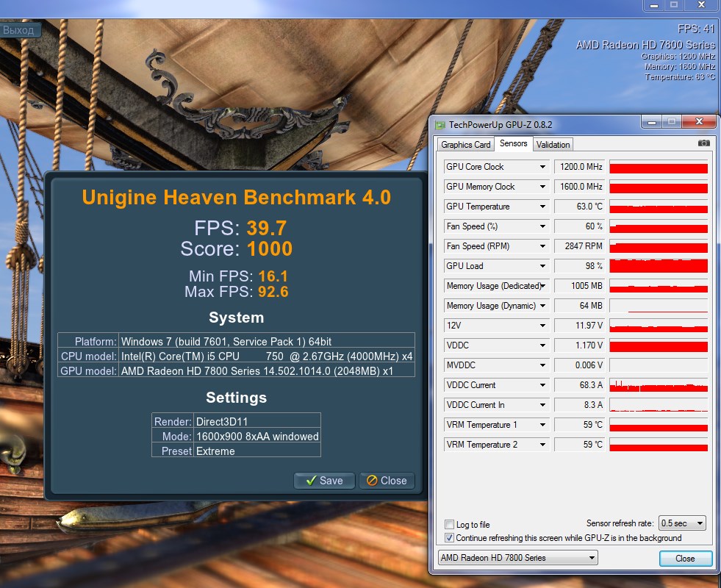Click the Fan Speed 60 % value
This screenshot has width=721, height=588.
[x=581, y=226]
